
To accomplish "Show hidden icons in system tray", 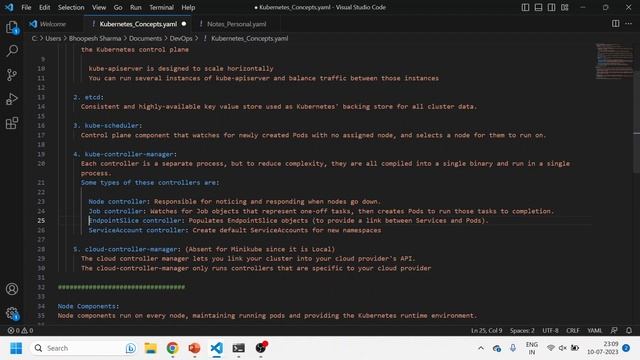I will pos(481,348).
